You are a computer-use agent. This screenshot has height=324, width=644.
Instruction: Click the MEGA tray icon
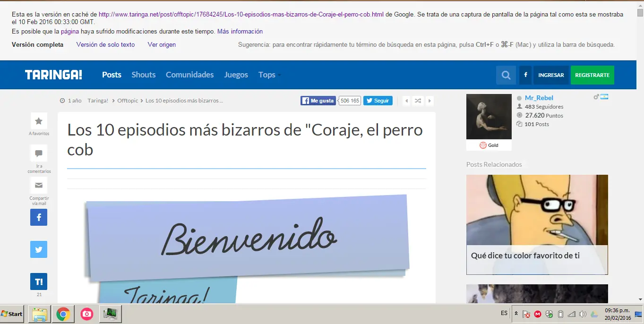[538, 314]
